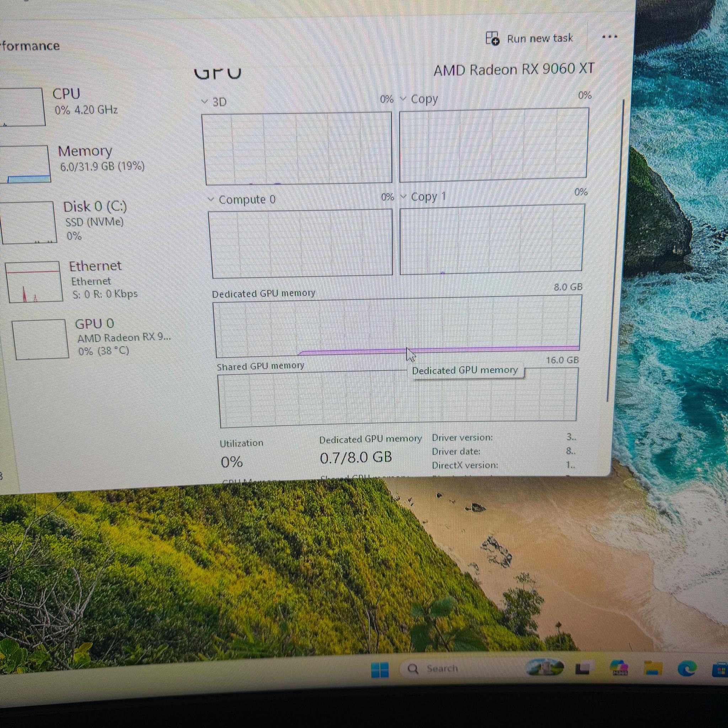The image size is (728, 728).
Task: Click the Compute 0 usage graph
Action: coord(301,243)
